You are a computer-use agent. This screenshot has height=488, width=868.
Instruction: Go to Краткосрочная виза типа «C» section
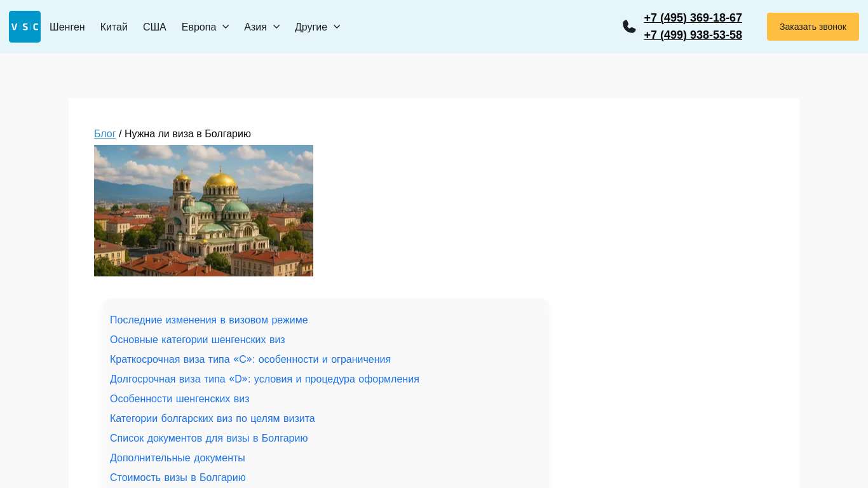tap(250, 360)
